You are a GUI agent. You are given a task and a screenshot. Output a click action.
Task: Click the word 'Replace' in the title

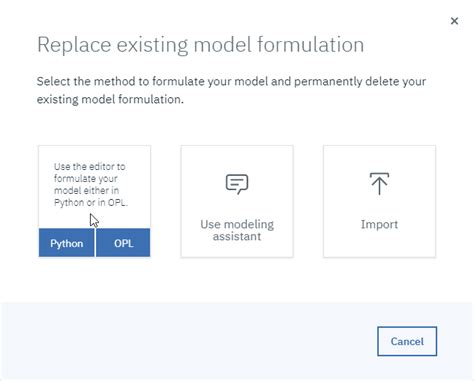tap(74, 45)
